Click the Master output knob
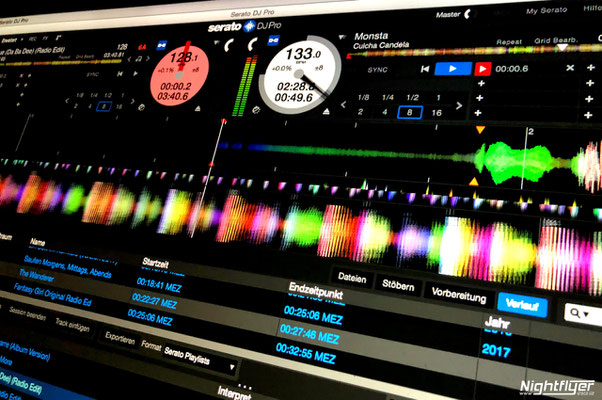The height and width of the screenshot is (400, 602). (468, 14)
